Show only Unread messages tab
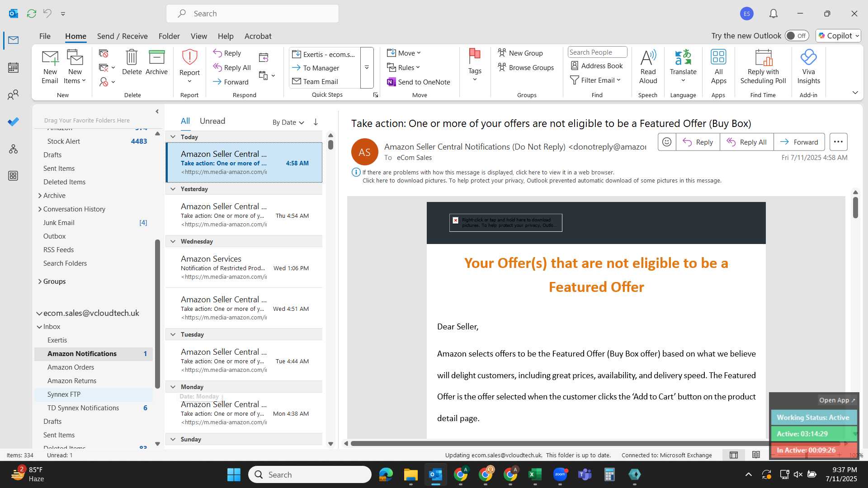868x488 pixels. (x=212, y=121)
